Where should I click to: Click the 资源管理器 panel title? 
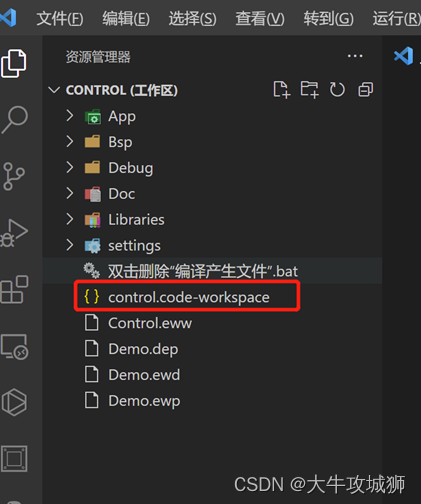(98, 57)
